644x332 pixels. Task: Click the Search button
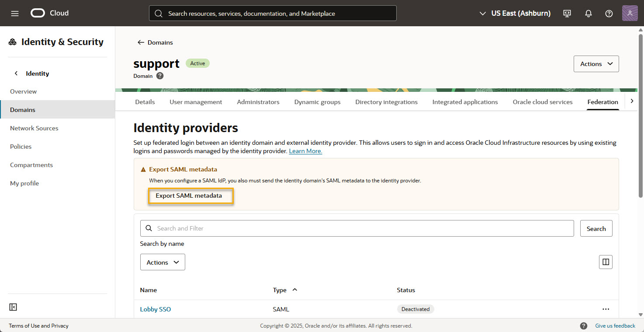pyautogui.click(x=596, y=228)
